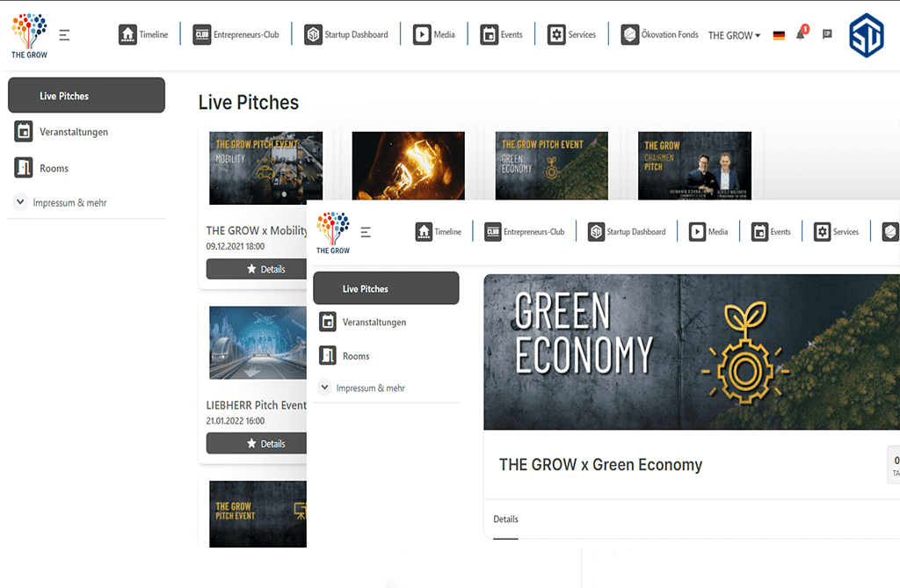This screenshot has height=588, width=900.
Task: Click star icon on Mobility Details button
Action: (x=251, y=269)
